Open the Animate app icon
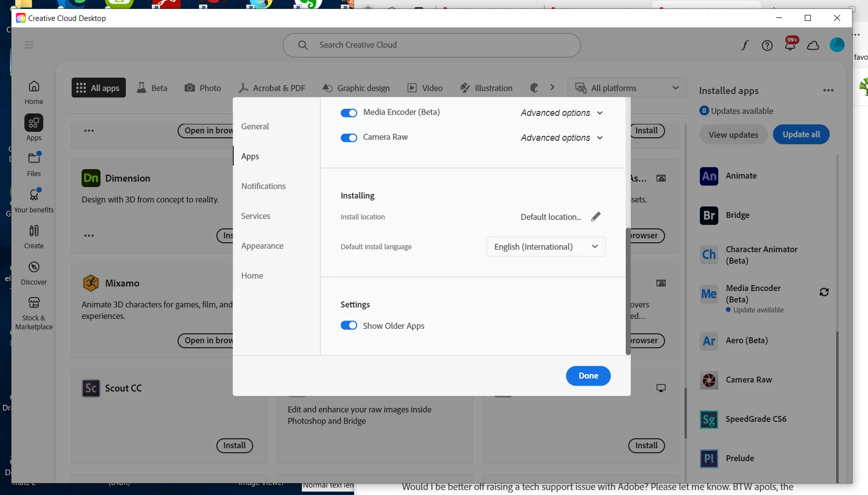Image resolution: width=868 pixels, height=495 pixels. coord(709,176)
